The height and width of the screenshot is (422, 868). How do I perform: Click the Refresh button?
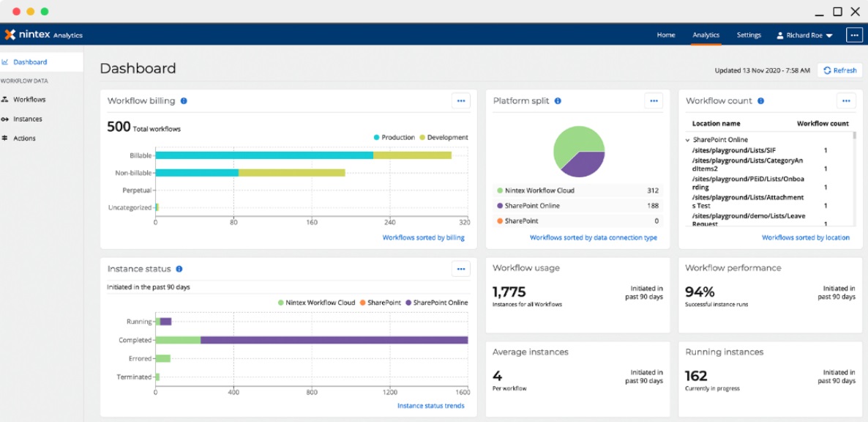click(839, 70)
